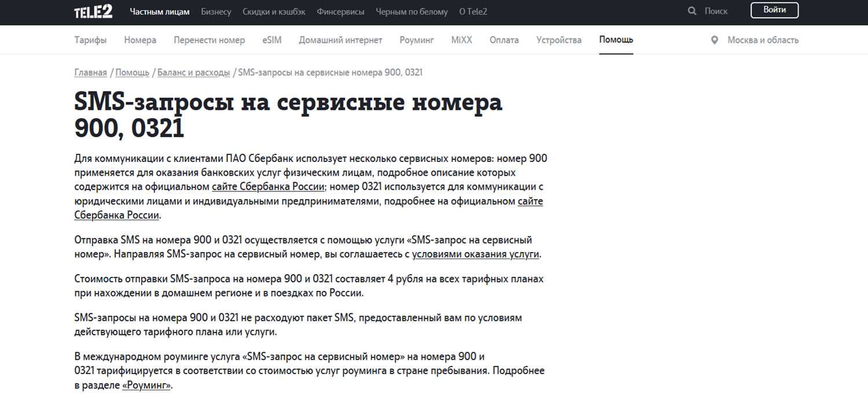Open the Роуминг navigation tab
868x414 pixels.
point(417,40)
